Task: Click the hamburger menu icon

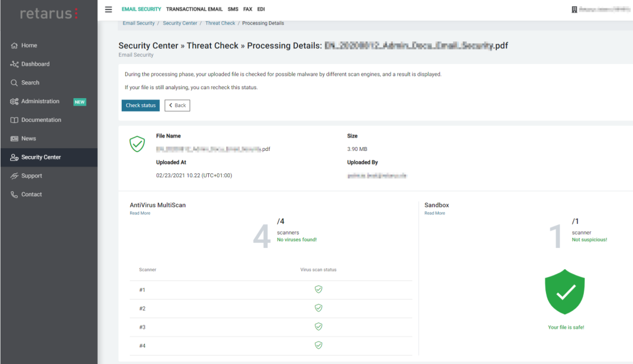Action: tap(108, 10)
